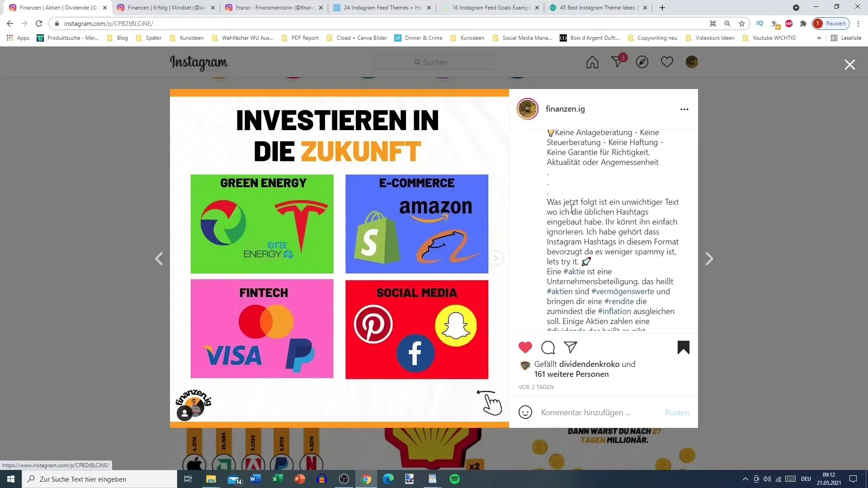Click tagged people icon on post image
This screenshot has height=488, width=868.
pos(184,413)
